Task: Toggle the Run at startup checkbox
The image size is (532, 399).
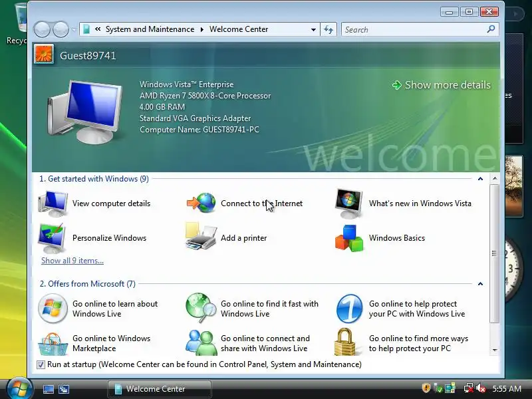Action: 41,364
